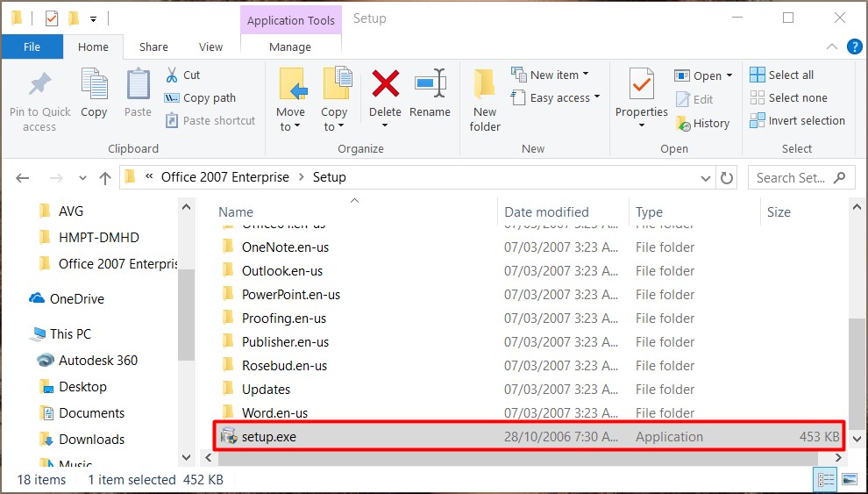Image resolution: width=868 pixels, height=494 pixels.
Task: Open the New item dropdown
Action: click(x=586, y=75)
